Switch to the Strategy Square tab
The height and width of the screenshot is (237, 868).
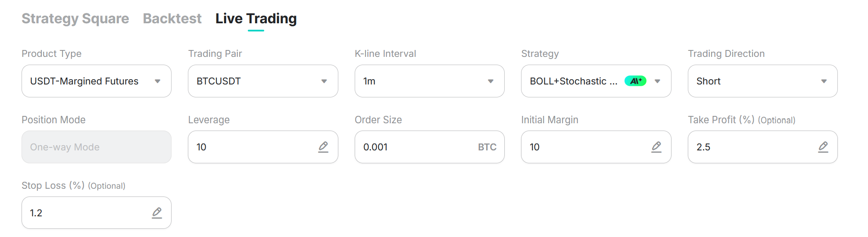point(75,19)
